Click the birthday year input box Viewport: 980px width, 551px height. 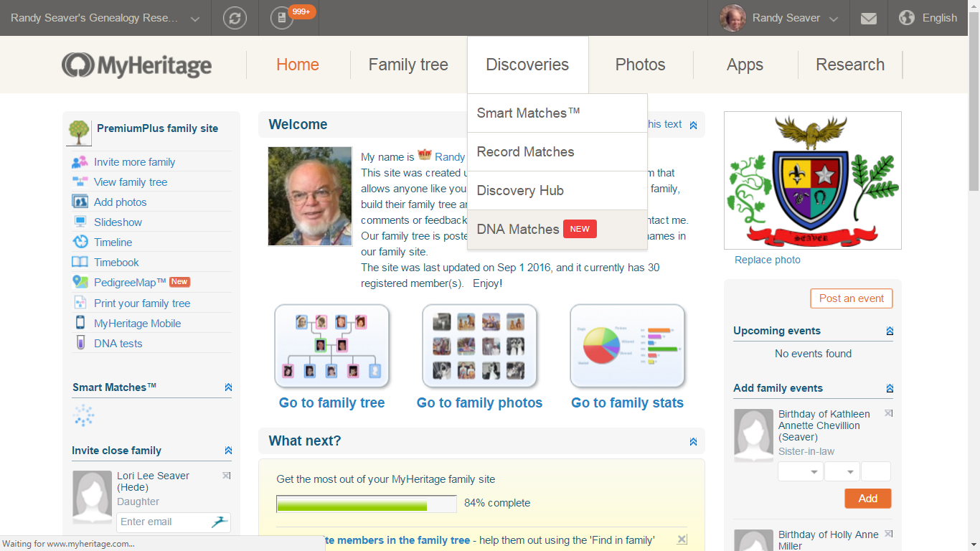(876, 471)
